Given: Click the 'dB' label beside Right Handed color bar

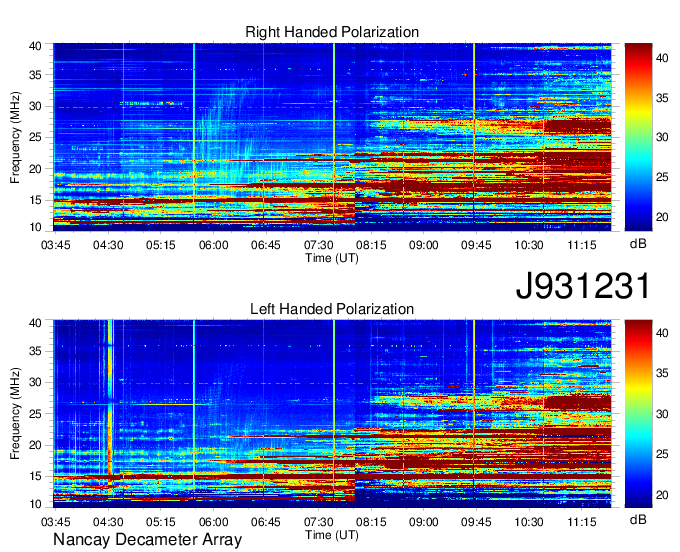Looking at the screenshot, I should point(638,243).
